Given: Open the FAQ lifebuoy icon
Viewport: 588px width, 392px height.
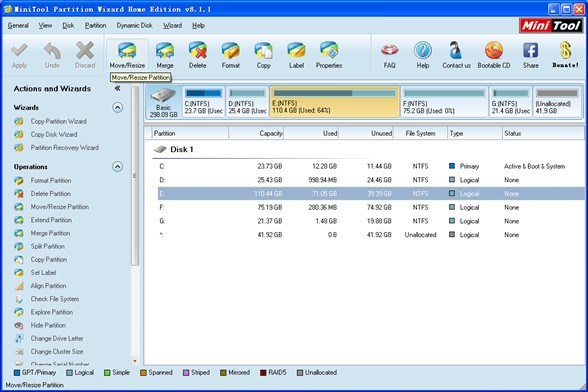Looking at the screenshot, I should pos(390,50).
